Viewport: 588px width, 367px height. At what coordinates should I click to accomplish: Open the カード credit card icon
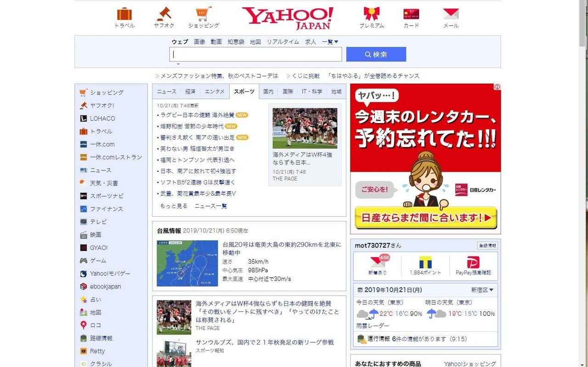(411, 14)
